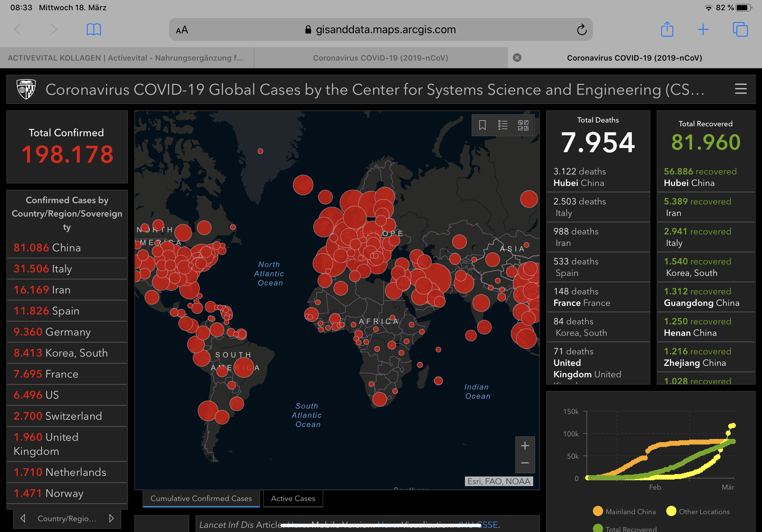The height and width of the screenshot is (532, 762).
Task: Select the active Coronavirus COVID-19 tab
Action: [635, 58]
